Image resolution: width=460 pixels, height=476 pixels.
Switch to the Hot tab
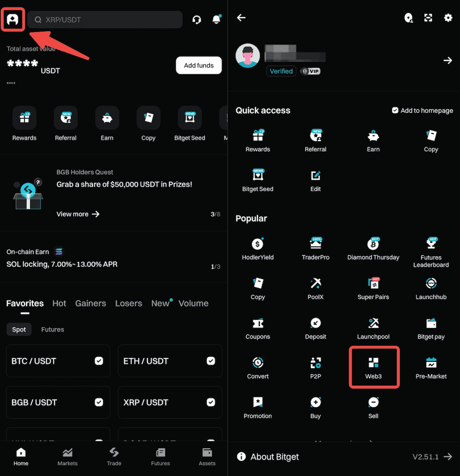pos(59,303)
